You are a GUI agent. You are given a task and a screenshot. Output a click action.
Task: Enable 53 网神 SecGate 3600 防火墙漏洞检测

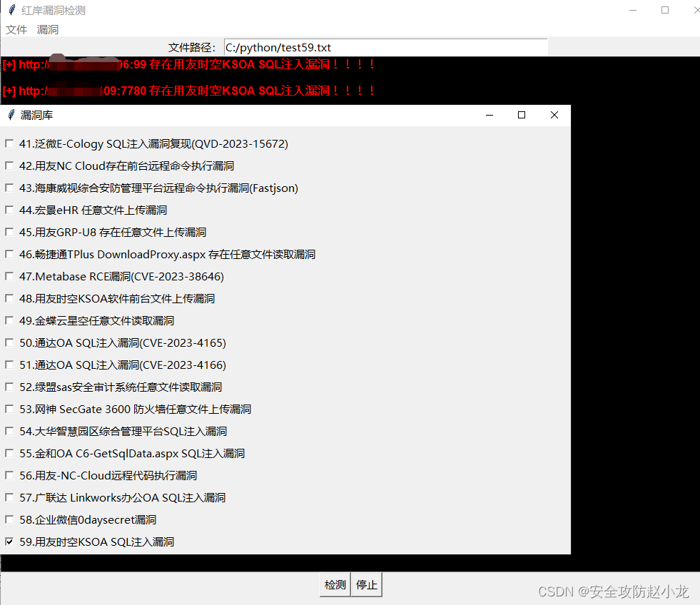point(9,409)
